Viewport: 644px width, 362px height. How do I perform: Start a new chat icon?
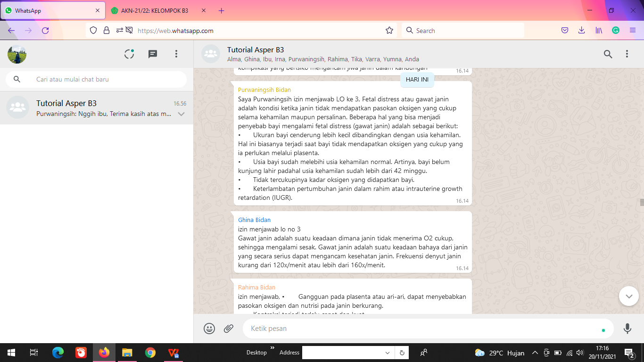coord(153,54)
